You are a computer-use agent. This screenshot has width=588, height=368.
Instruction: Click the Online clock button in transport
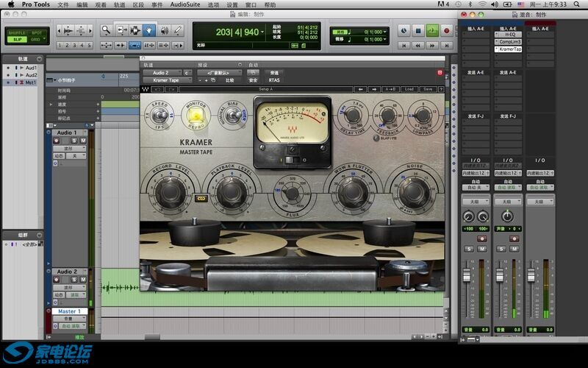404,31
